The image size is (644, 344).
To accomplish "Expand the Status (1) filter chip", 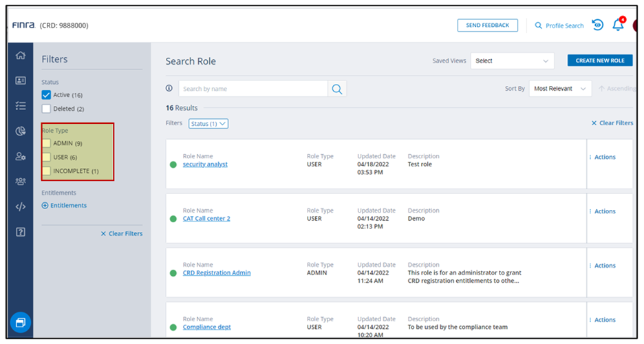I will 208,124.
